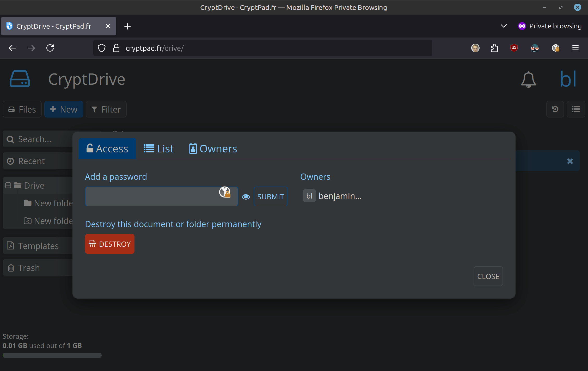
Task: Click the SUBMIT password button
Action: point(271,197)
